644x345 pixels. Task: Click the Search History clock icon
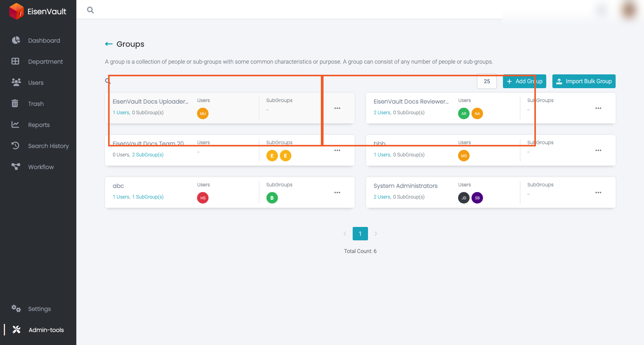point(15,146)
